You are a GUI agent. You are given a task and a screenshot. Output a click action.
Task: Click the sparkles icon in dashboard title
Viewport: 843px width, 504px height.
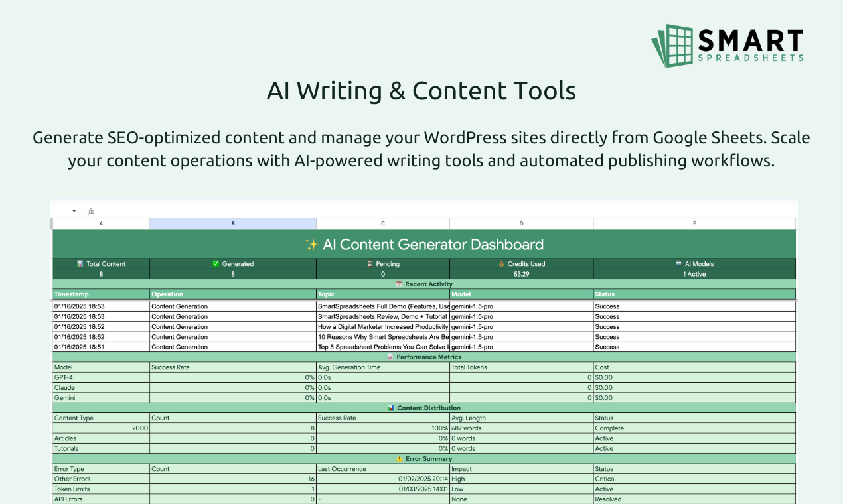[311, 245]
